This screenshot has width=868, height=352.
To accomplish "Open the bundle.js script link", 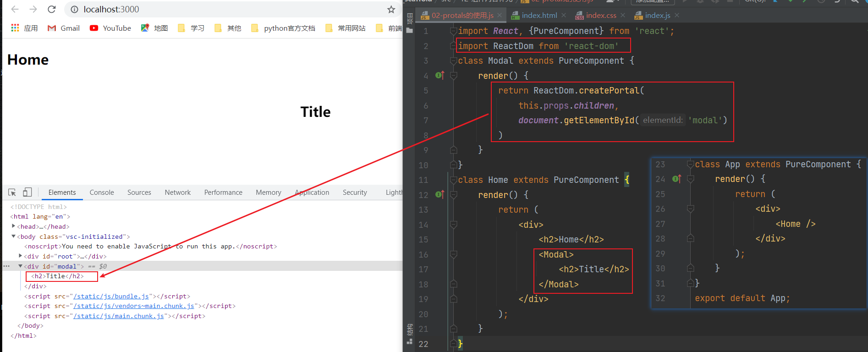I will (111, 297).
